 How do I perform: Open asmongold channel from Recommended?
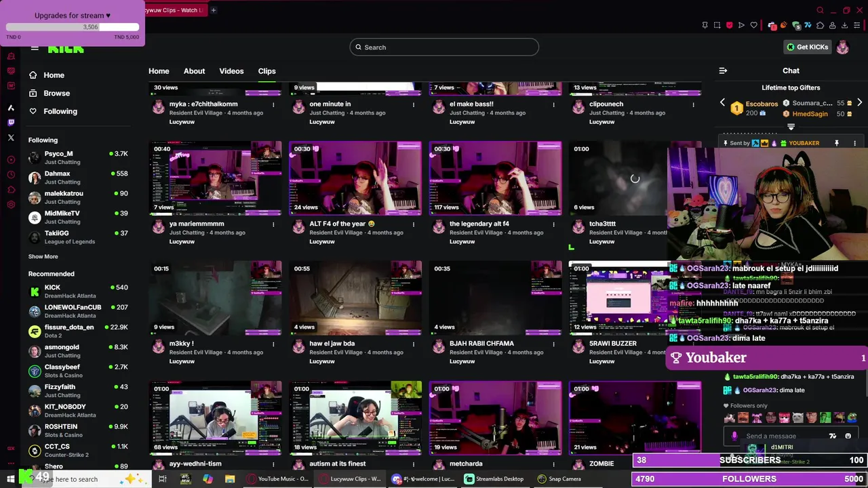pyautogui.click(x=78, y=351)
